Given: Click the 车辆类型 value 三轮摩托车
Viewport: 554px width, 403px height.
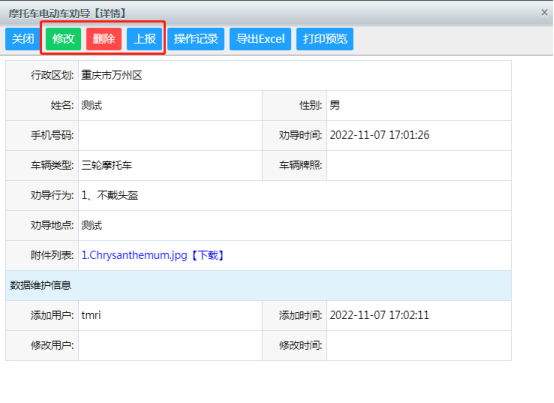Looking at the screenshot, I should pos(107,165).
